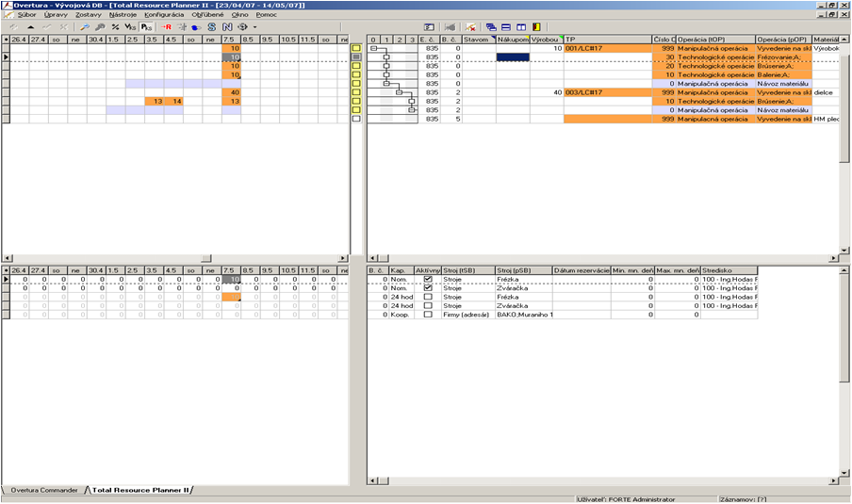Collapse the level 1 node at Návoz materiálu row
Viewport: 852px width, 504px height.
(x=386, y=84)
